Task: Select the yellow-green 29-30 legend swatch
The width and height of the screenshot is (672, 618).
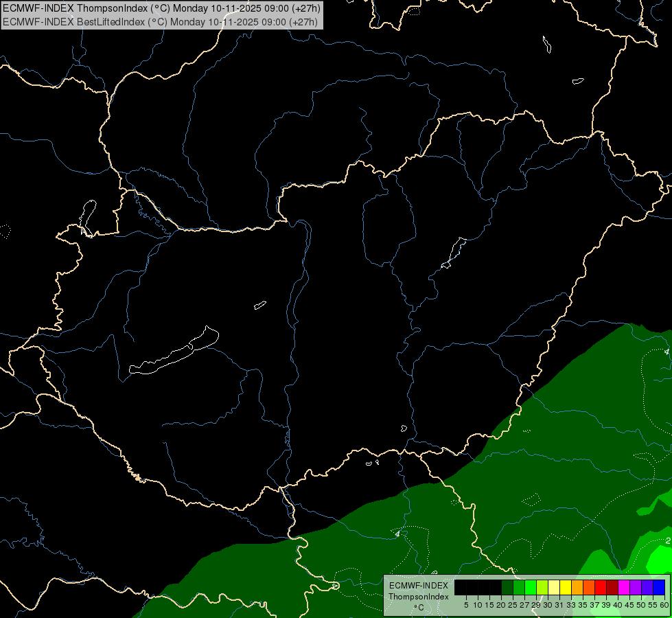Action: point(542,588)
